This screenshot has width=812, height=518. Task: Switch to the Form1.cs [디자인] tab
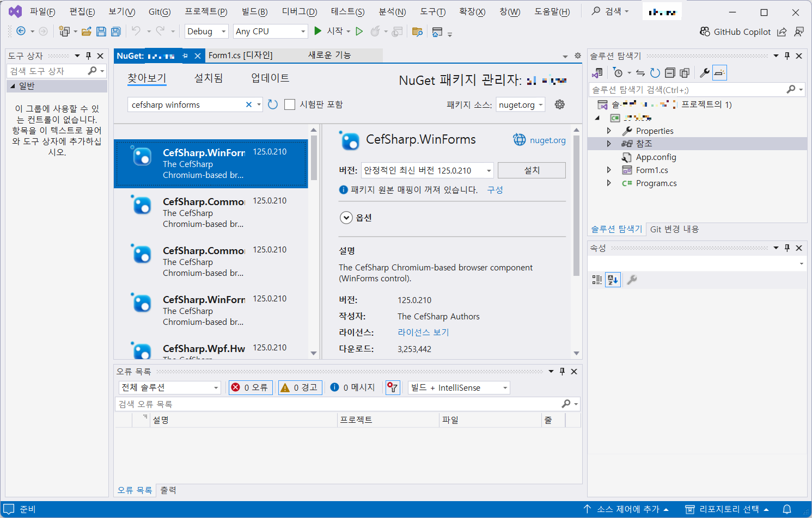tap(241, 55)
